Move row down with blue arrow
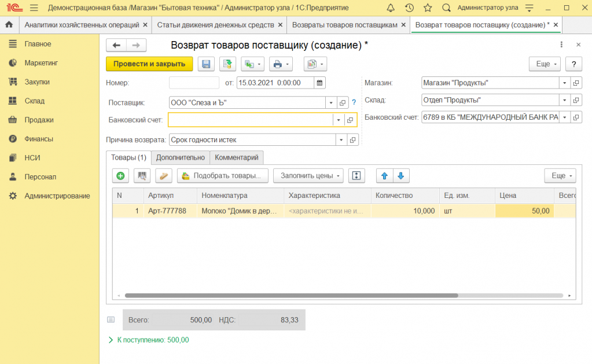592x364 pixels. 400,175
